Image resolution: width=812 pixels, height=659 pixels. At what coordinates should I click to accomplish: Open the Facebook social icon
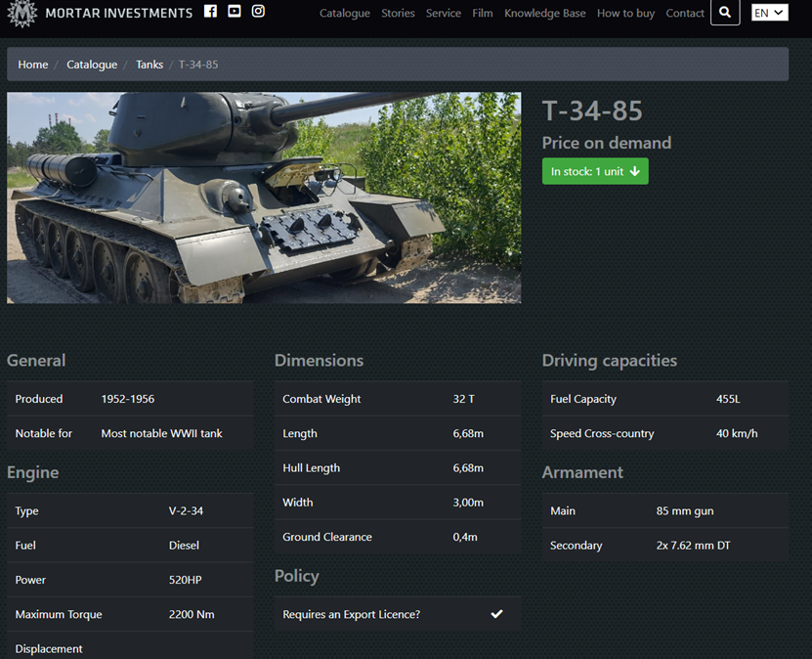(x=210, y=12)
